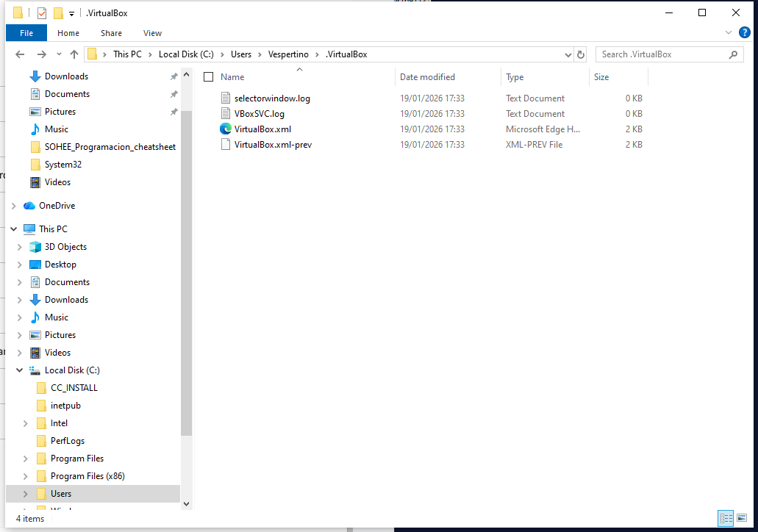The height and width of the screenshot is (532, 758).
Task: Click the This PC monitor icon
Action: 29,229
